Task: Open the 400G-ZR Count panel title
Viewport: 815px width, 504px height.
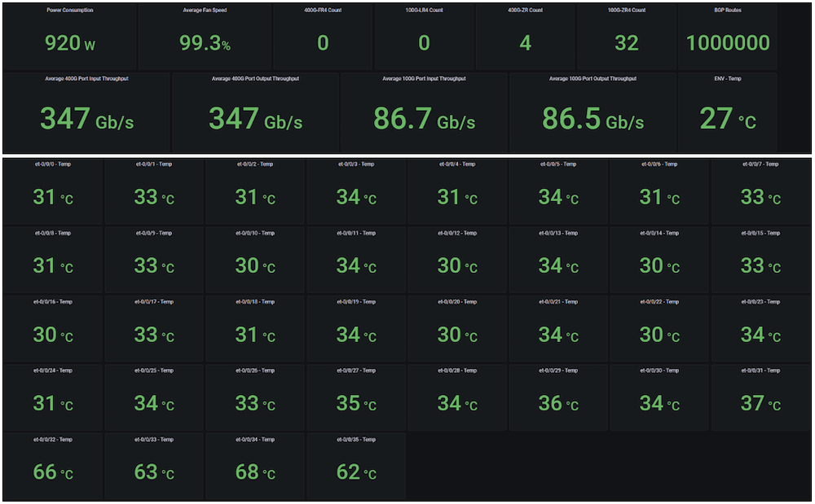Action: tap(526, 10)
